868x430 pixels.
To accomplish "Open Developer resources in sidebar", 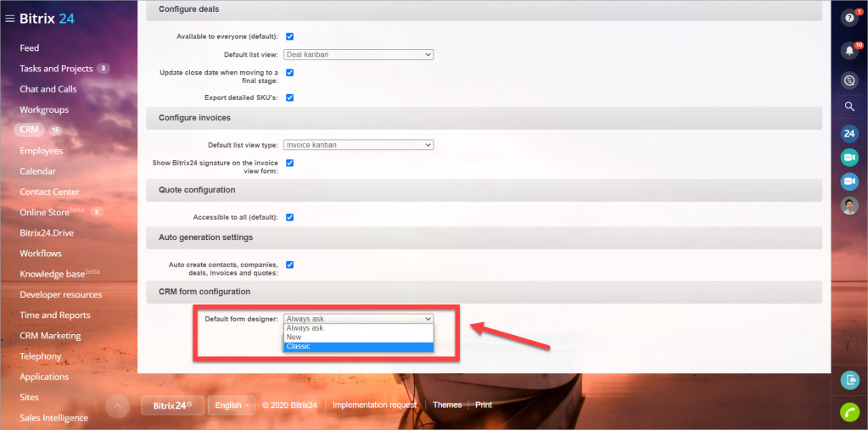I will coord(61,294).
